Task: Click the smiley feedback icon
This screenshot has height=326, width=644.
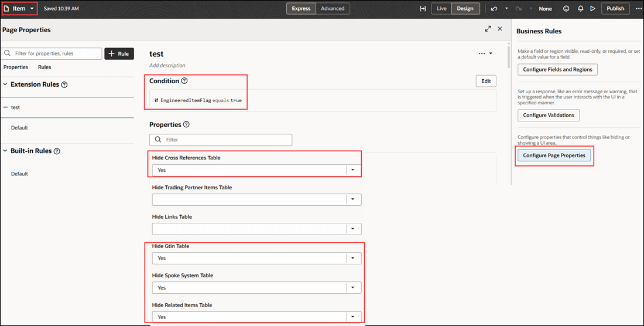Action: (x=566, y=8)
